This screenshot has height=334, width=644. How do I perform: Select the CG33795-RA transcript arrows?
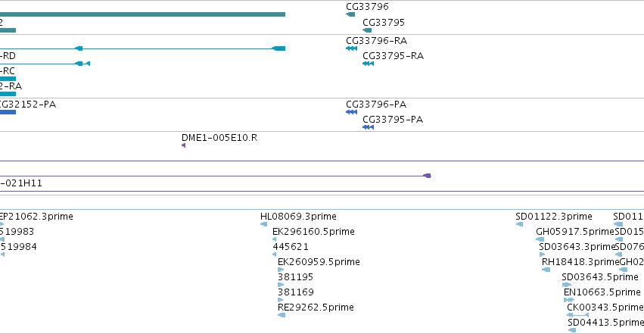click(368, 64)
